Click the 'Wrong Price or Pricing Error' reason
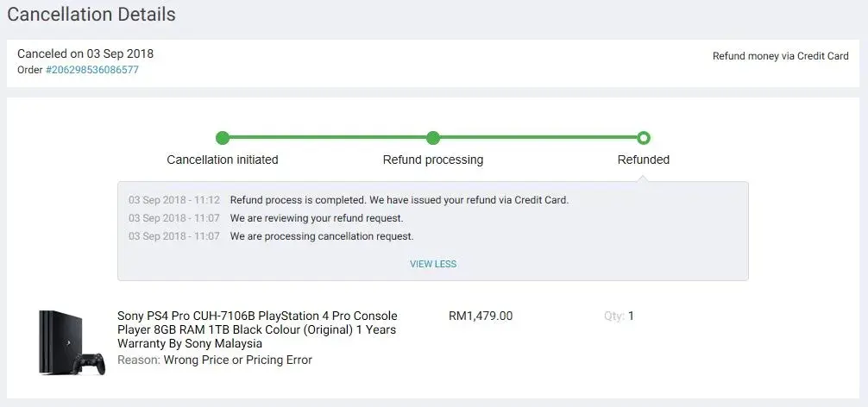Image resolution: width=868 pixels, height=407 pixels. (x=238, y=360)
